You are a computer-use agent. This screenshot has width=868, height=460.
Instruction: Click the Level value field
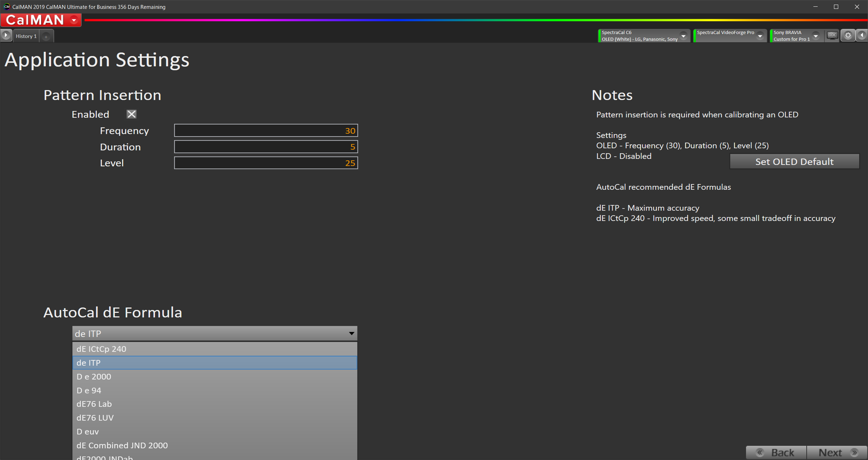[266, 163]
